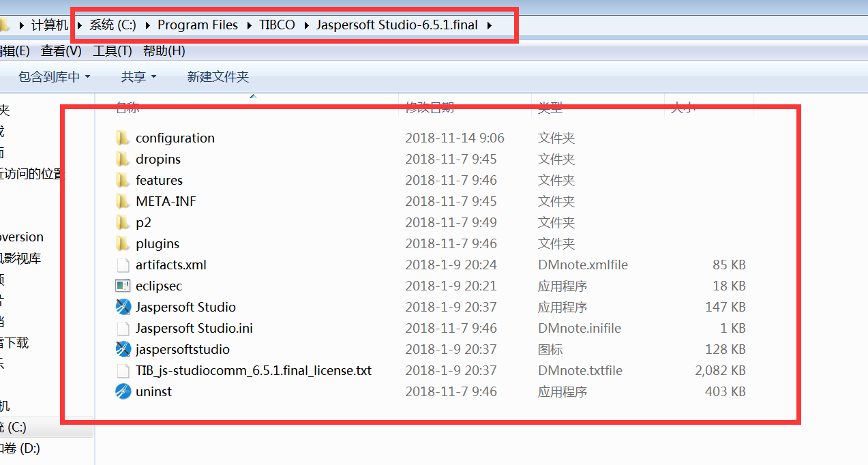Click the 147 KB size value

(725, 307)
